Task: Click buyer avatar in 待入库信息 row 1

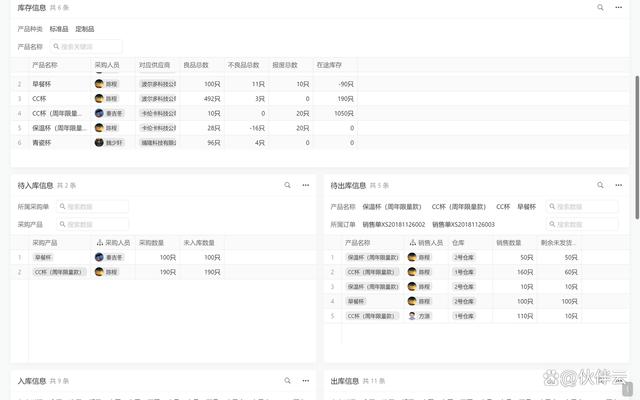Action: pos(99,257)
